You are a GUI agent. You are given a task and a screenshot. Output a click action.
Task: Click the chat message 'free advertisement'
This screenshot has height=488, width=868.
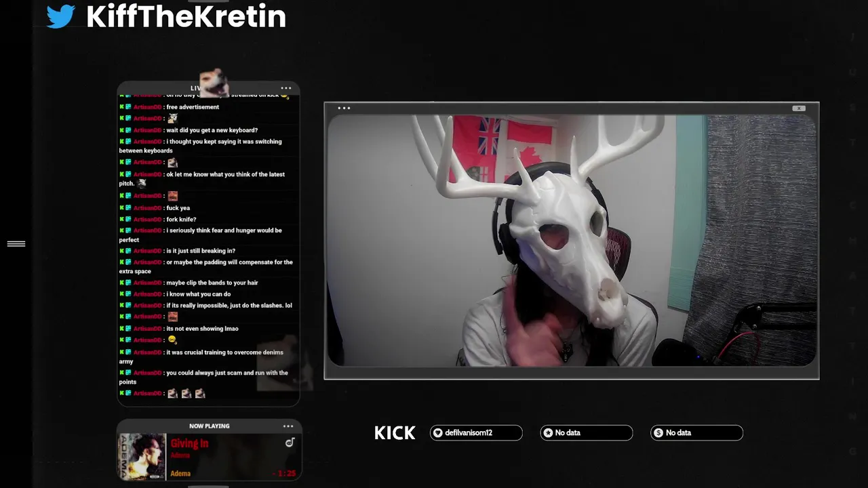(x=193, y=107)
